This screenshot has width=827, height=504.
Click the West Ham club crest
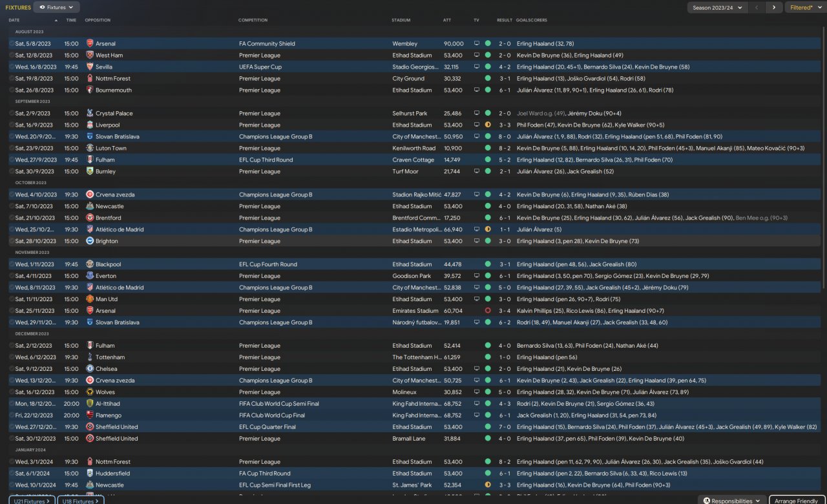(90, 56)
